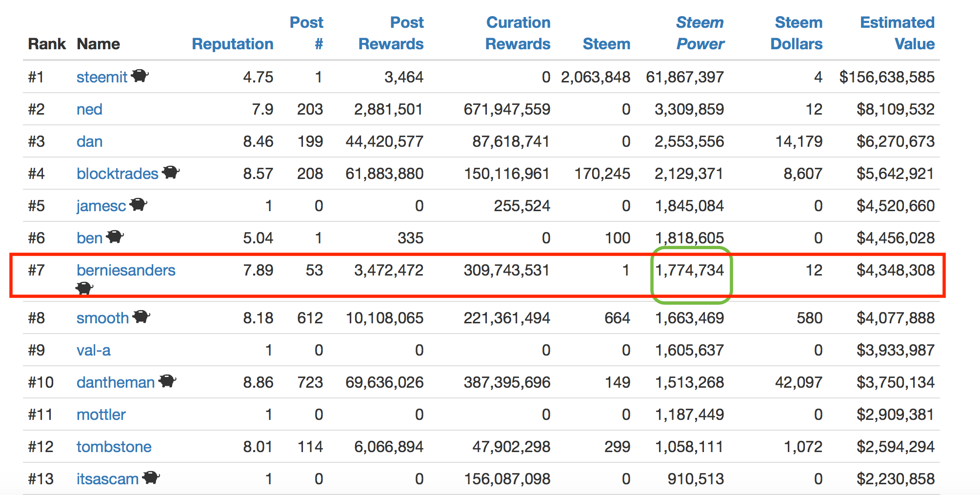
Task: Select post count 612
Action: point(310,318)
